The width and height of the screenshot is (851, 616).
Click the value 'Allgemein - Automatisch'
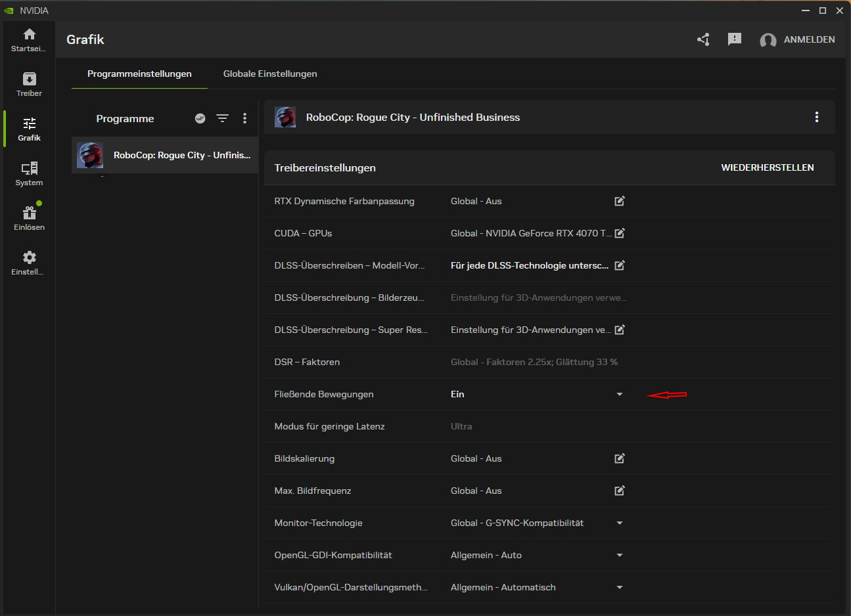(503, 587)
